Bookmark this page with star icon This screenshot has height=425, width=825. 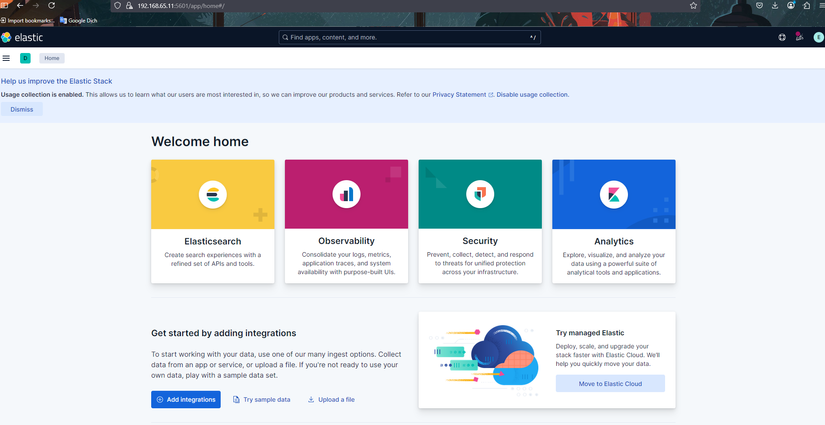pos(693,6)
